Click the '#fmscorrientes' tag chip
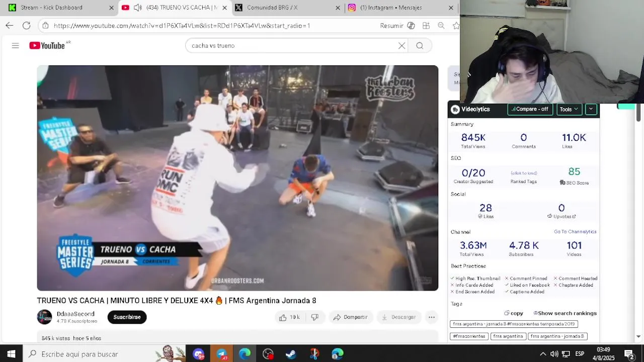The width and height of the screenshot is (644, 362). tap(469, 336)
